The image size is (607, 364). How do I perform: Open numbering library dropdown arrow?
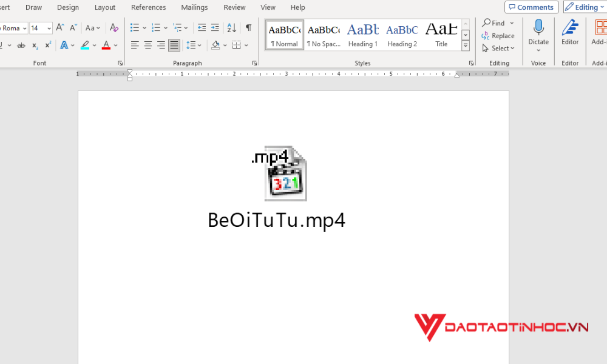[x=166, y=28]
